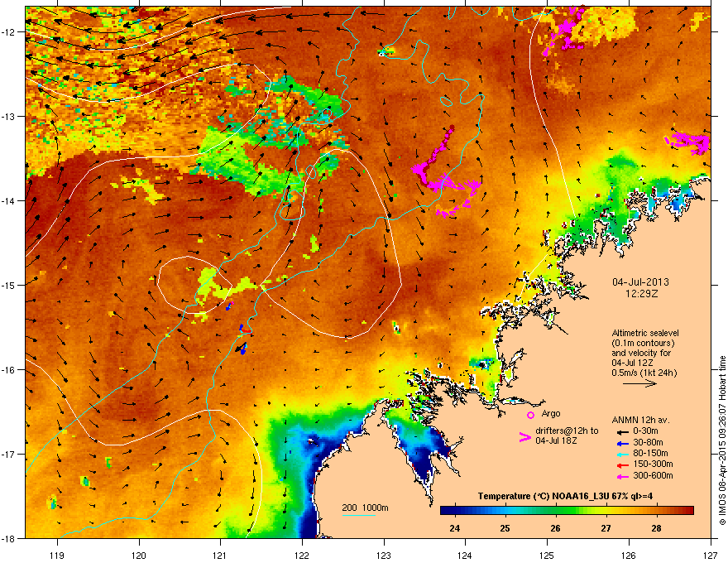Click the '30-80m' depth label
The width and height of the screenshot is (728, 563).
click(x=648, y=443)
